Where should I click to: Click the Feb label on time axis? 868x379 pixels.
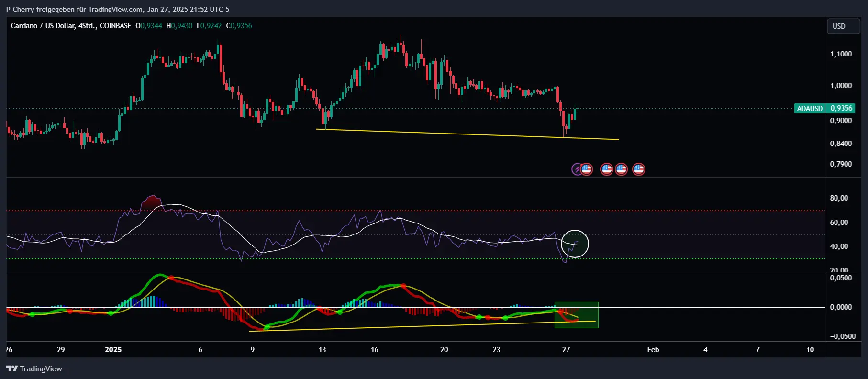click(653, 350)
